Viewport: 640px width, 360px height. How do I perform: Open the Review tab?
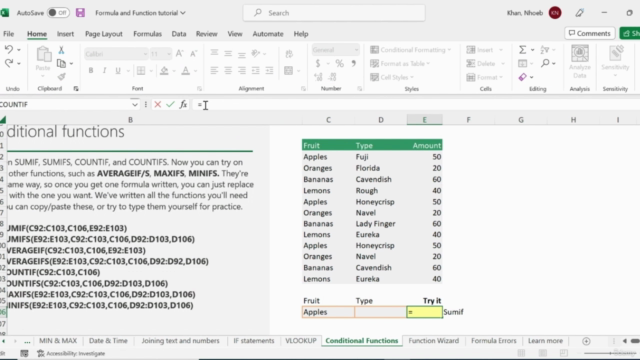click(x=207, y=34)
